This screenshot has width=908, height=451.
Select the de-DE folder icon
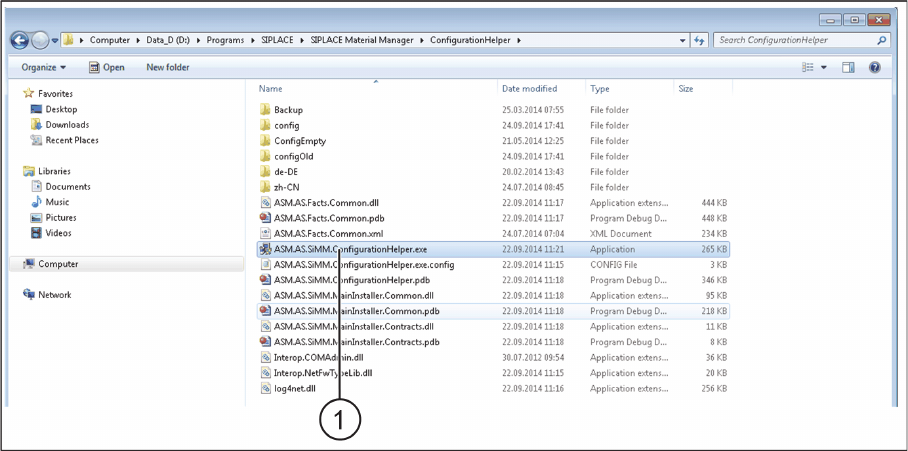(265, 172)
